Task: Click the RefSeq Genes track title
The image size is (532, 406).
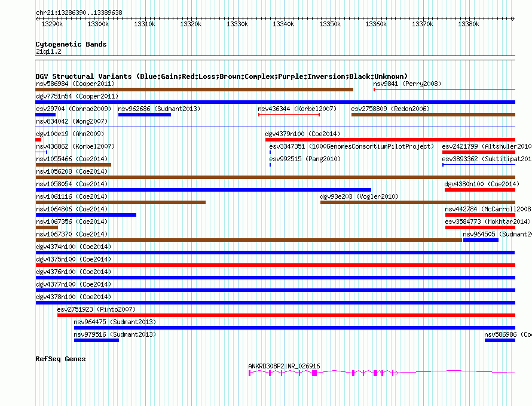Action: (60, 359)
